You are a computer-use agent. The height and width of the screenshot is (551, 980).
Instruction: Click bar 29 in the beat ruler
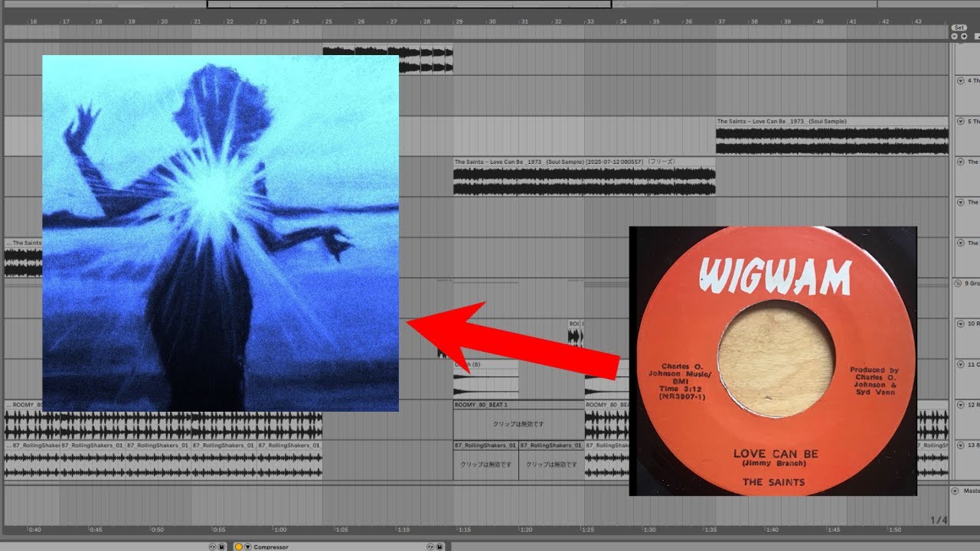(459, 21)
